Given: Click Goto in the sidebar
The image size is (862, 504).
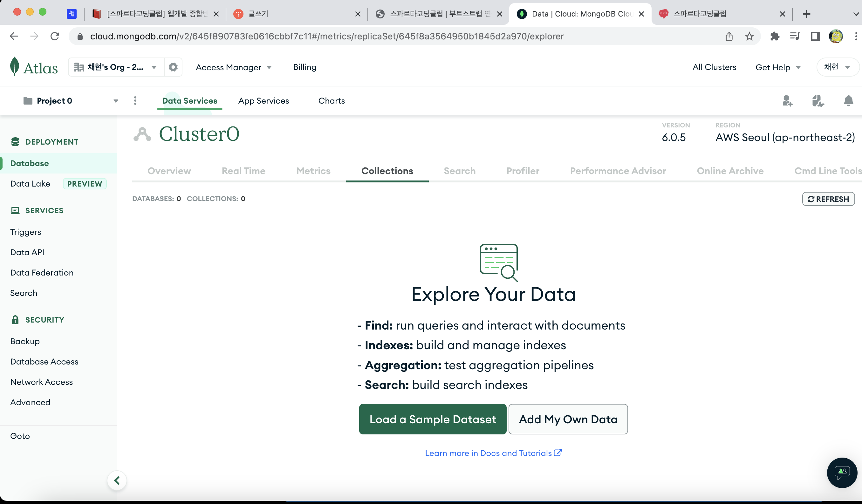Looking at the screenshot, I should (20, 436).
